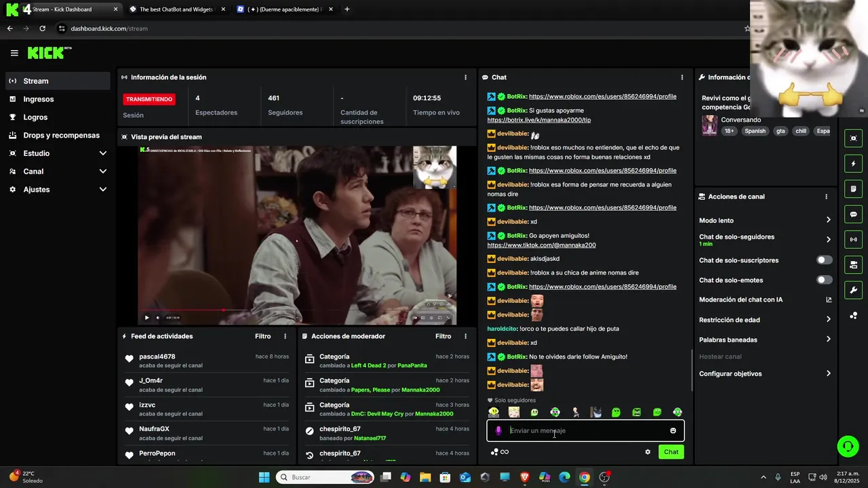Open the tiktok.com/@mannaka200 link
This screenshot has height=488, width=868.
[541, 245]
